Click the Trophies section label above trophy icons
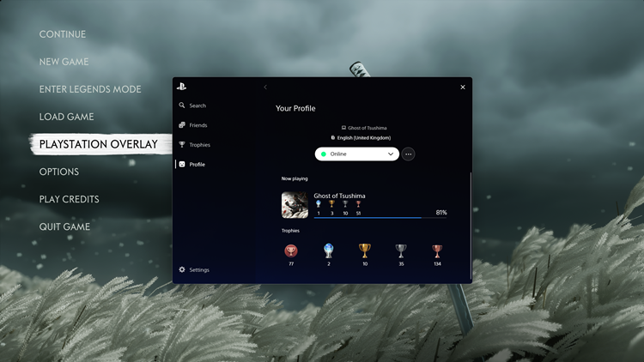Image resolution: width=644 pixels, height=362 pixels. coord(290,231)
